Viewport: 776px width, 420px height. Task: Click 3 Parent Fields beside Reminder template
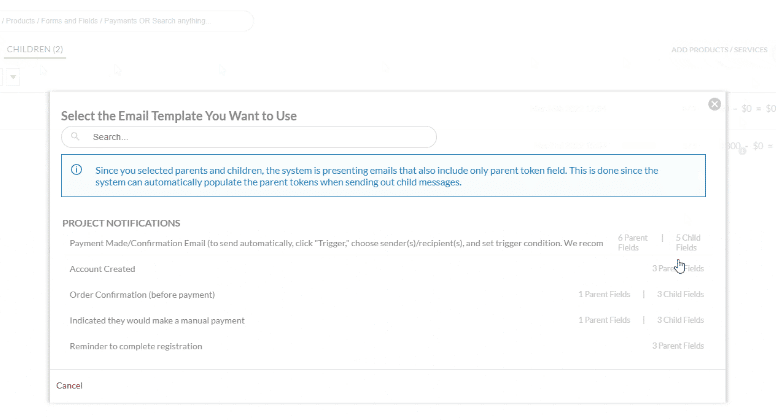coord(677,346)
